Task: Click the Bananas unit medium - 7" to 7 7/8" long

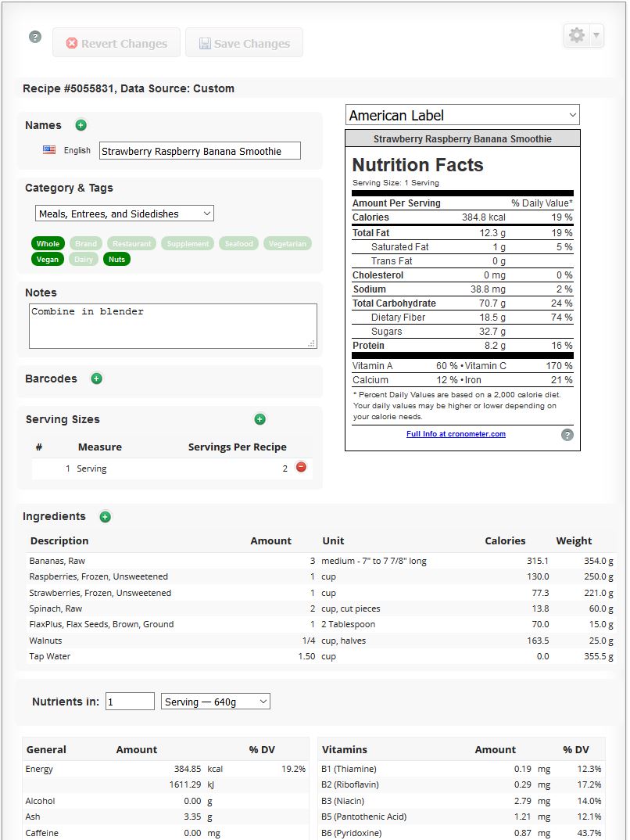Action: click(x=374, y=561)
